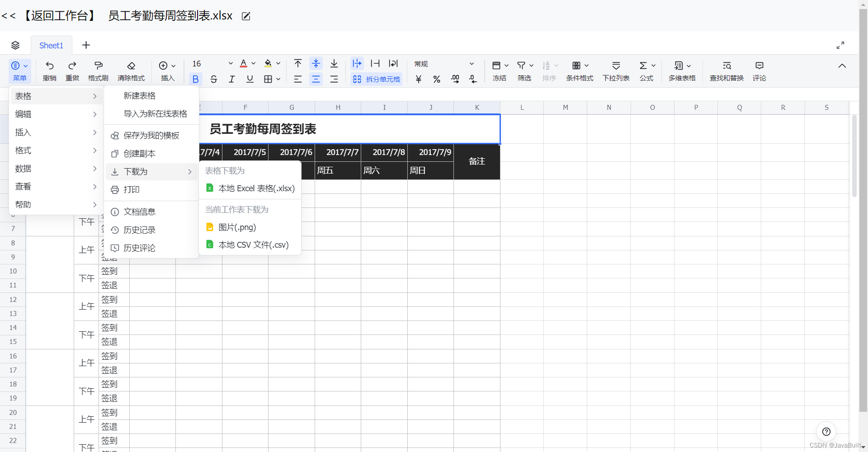Click the Comment (评论) icon
868x452 pixels.
click(759, 66)
